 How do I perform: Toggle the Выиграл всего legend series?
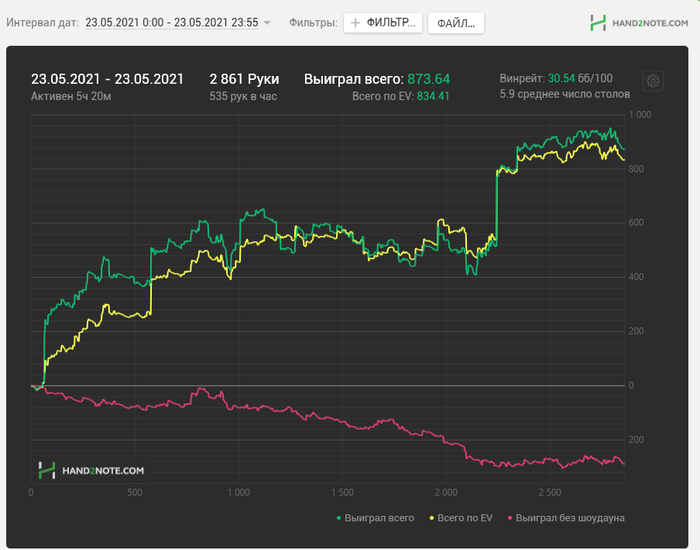(375, 518)
